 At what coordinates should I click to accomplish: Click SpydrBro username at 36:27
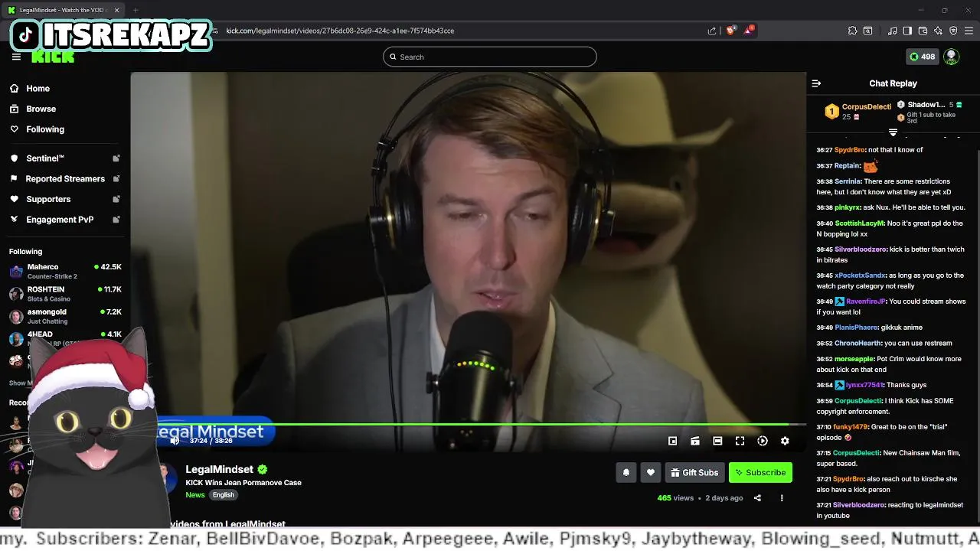click(849, 150)
